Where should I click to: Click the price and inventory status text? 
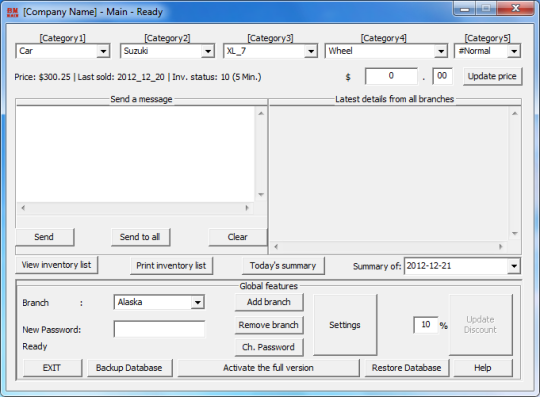[138, 77]
